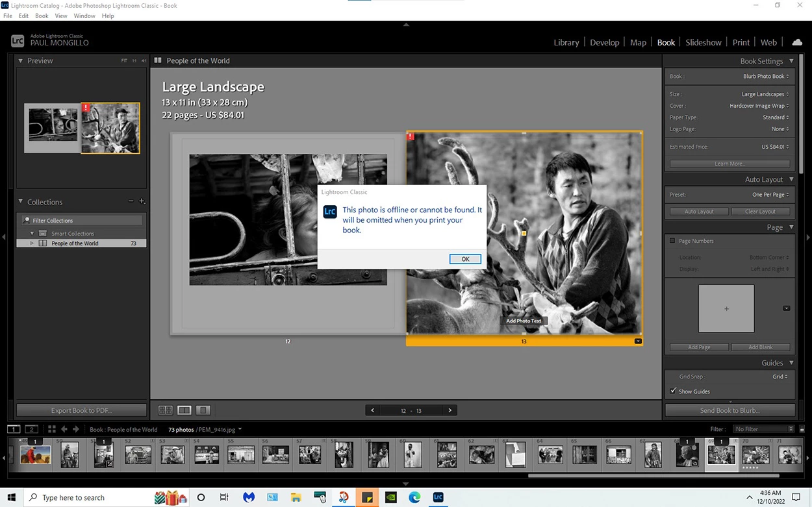Hide module picker with top arrow
The height and width of the screenshot is (507, 812).
click(x=406, y=24)
